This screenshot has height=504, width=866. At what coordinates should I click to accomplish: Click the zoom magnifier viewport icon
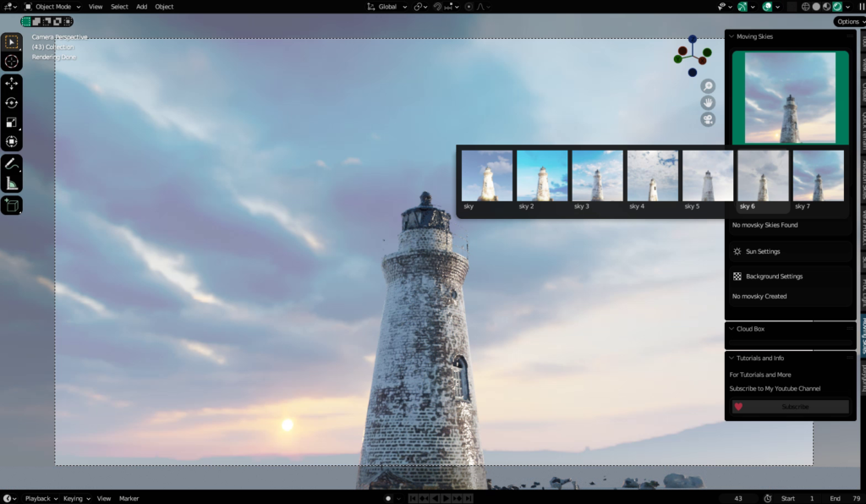click(x=708, y=86)
